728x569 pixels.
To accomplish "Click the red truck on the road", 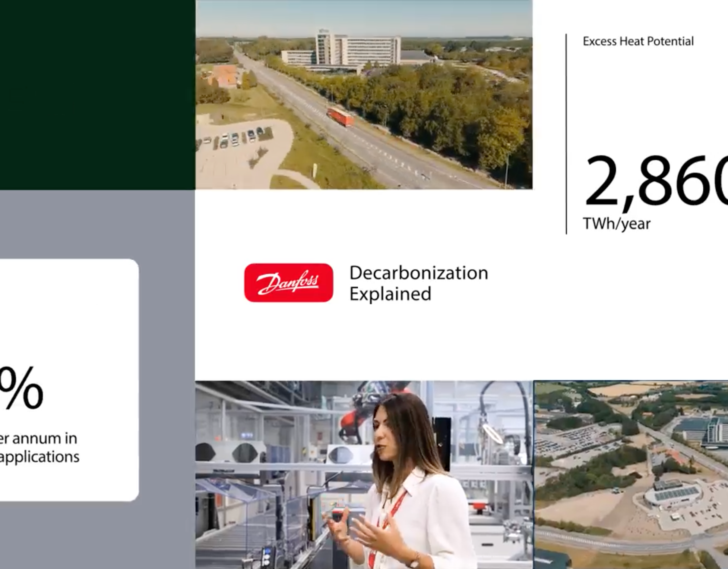I will coord(340,116).
